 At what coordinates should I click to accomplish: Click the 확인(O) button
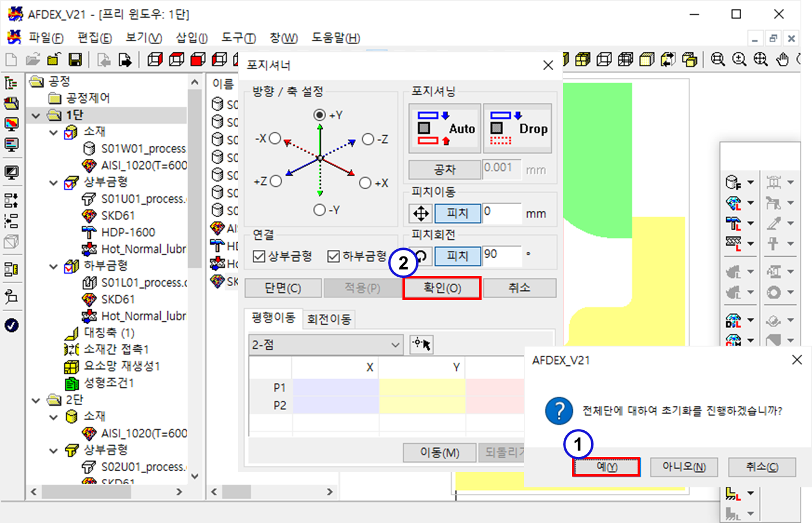pos(441,289)
